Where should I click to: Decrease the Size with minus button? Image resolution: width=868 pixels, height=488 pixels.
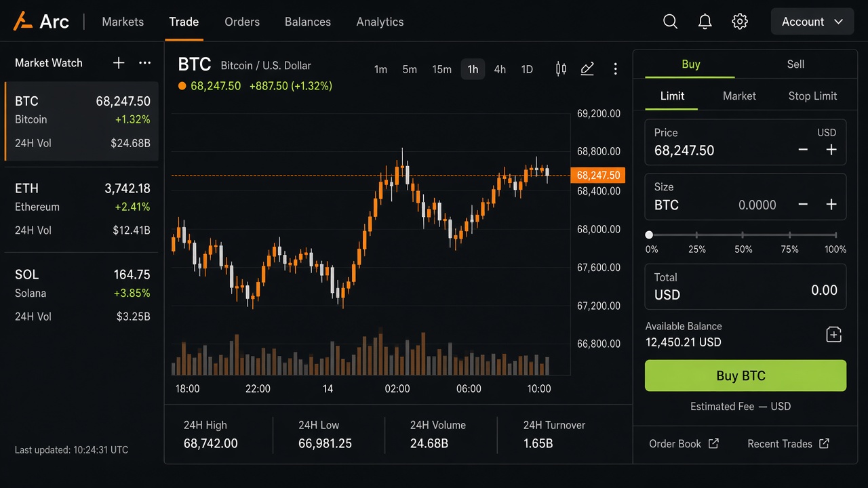[803, 205]
